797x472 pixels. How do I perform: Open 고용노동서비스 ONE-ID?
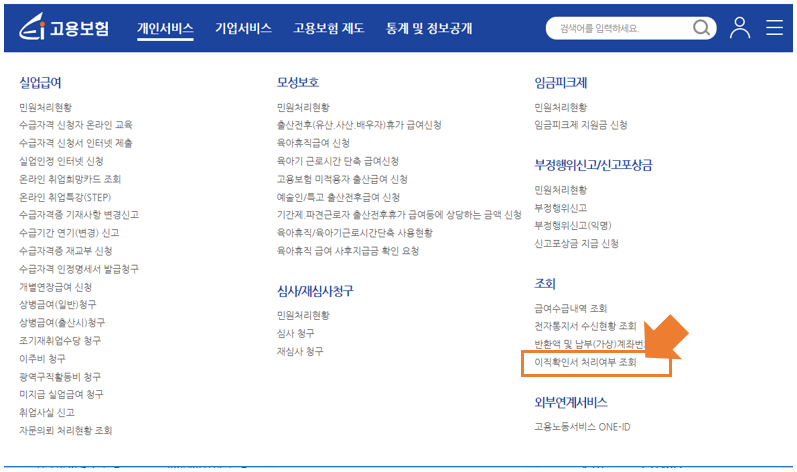click(x=582, y=427)
